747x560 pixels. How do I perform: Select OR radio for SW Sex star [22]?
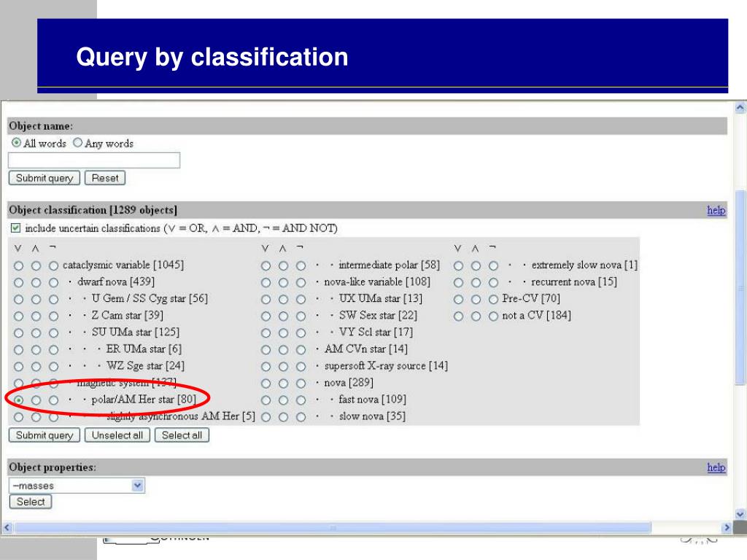click(x=266, y=316)
